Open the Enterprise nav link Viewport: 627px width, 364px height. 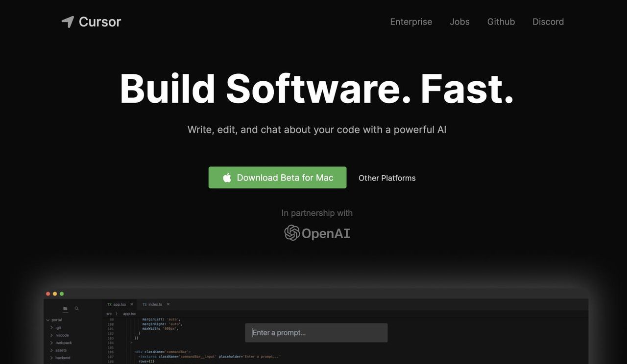pyautogui.click(x=411, y=22)
